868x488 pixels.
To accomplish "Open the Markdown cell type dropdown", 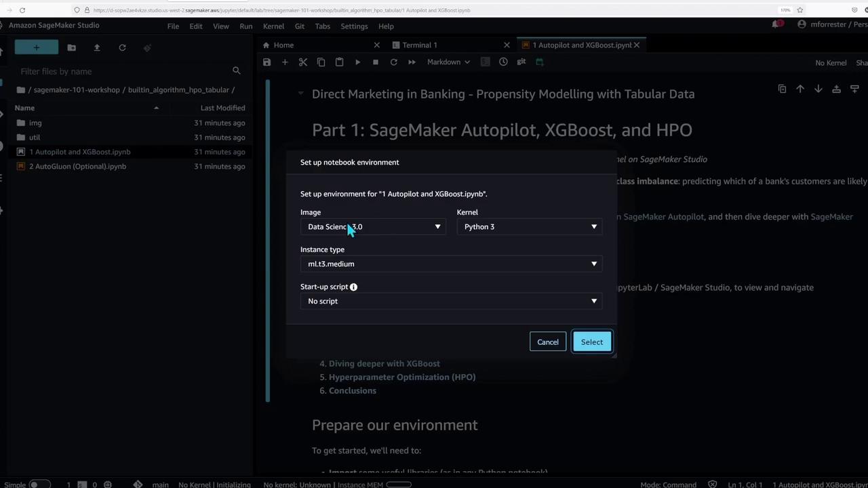I will (x=448, y=62).
